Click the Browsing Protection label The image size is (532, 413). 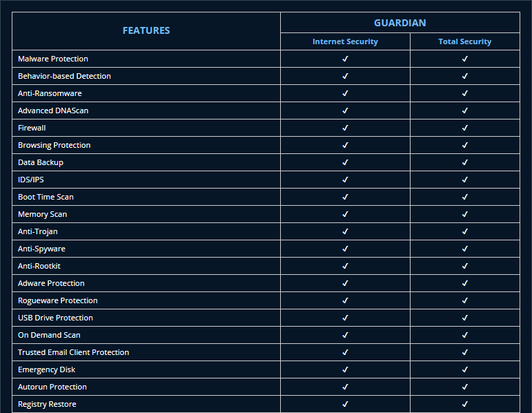click(55, 145)
